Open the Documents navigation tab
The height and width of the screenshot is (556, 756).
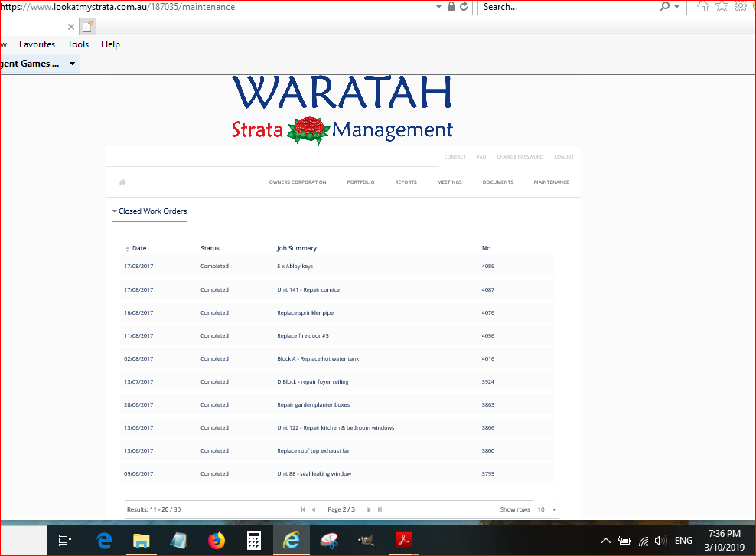click(x=497, y=182)
